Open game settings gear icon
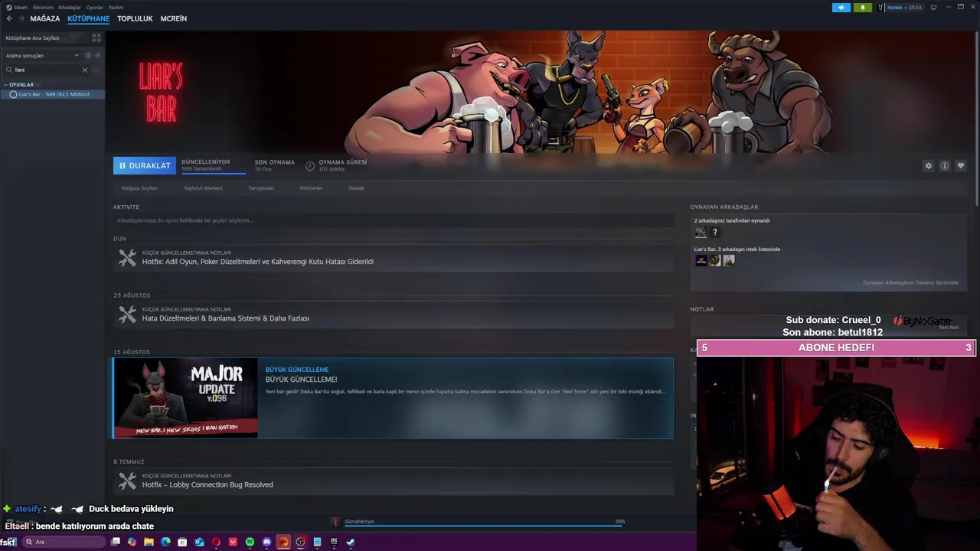 (x=929, y=165)
